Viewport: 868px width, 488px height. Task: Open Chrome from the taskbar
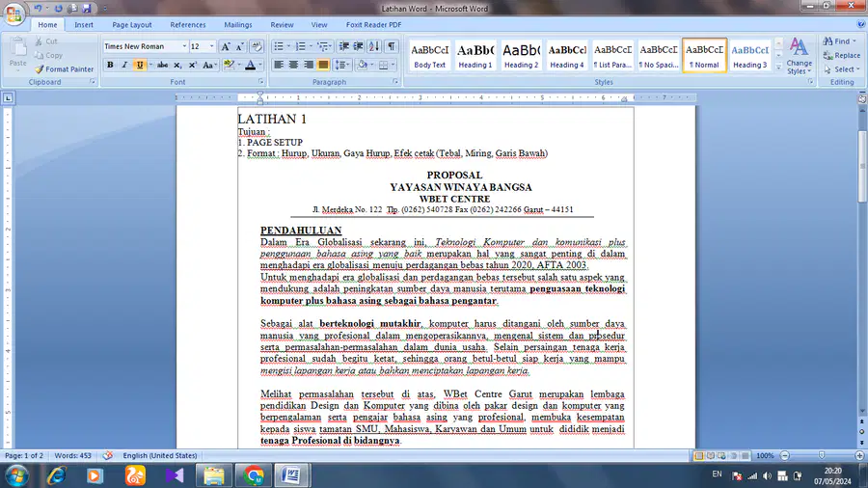pos(253,475)
